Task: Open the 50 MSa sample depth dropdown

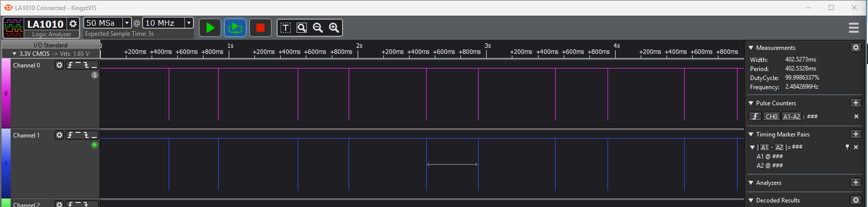Action: tap(127, 23)
